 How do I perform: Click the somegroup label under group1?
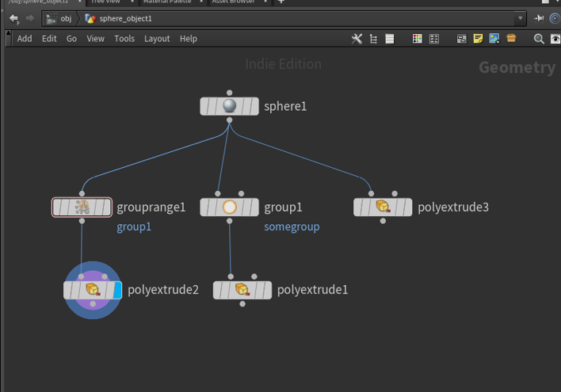coord(292,227)
